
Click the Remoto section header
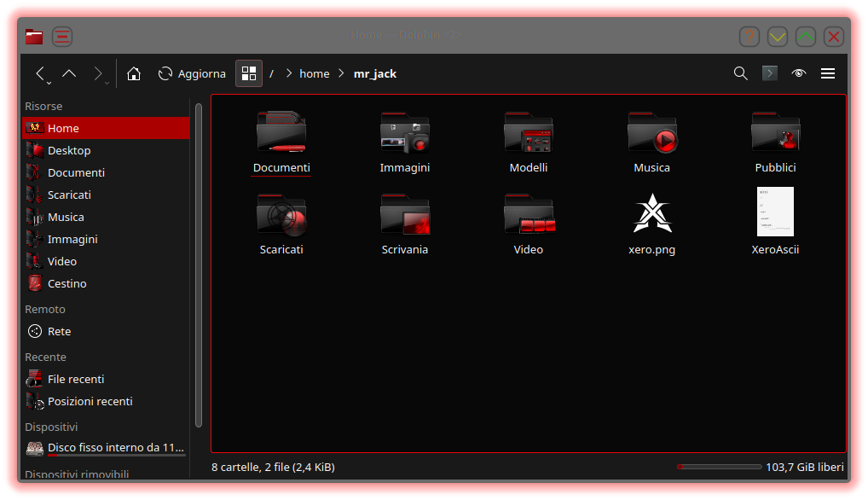[x=45, y=309]
